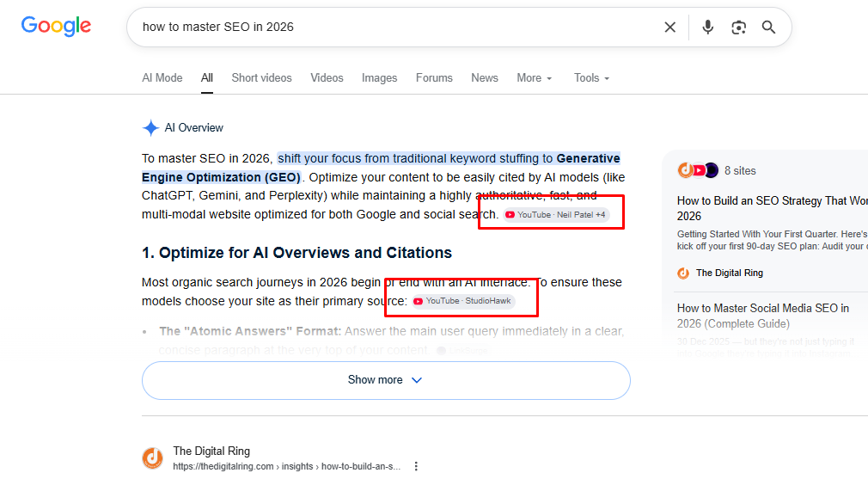Click the AI Overview sparkle icon
Screen dimensions: 868x479
tap(150, 128)
